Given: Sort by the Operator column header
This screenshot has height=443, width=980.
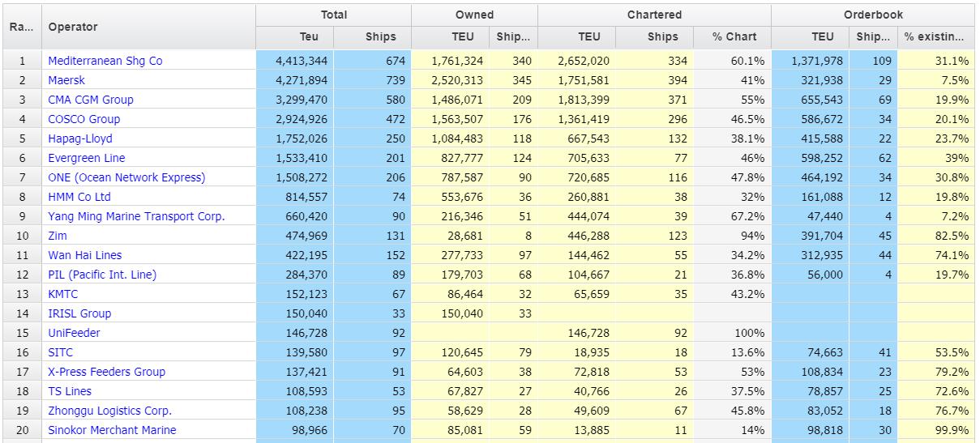Looking at the screenshot, I should 73,27.
